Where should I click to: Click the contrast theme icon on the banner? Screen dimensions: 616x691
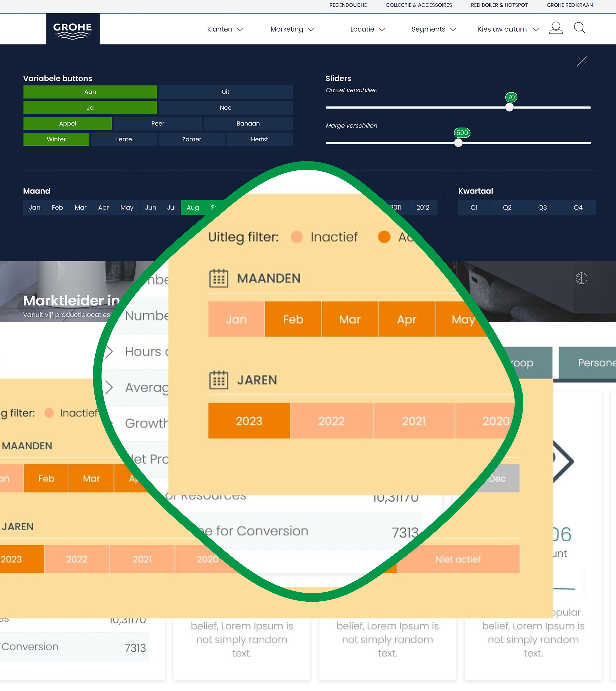click(581, 278)
